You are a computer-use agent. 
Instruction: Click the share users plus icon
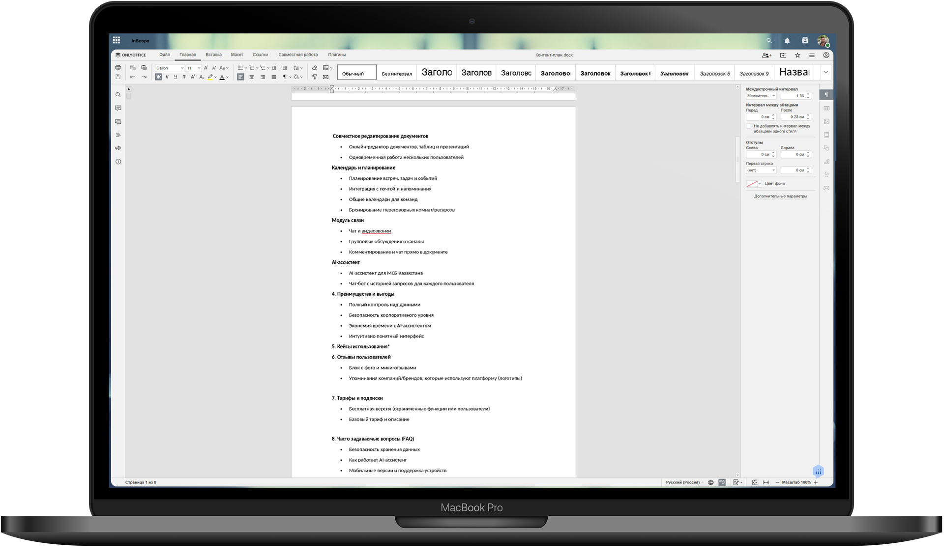point(767,55)
